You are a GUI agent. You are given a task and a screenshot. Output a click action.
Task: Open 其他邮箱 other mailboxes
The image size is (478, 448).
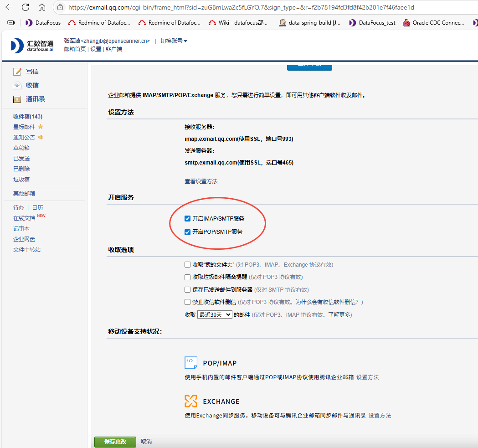click(x=24, y=194)
